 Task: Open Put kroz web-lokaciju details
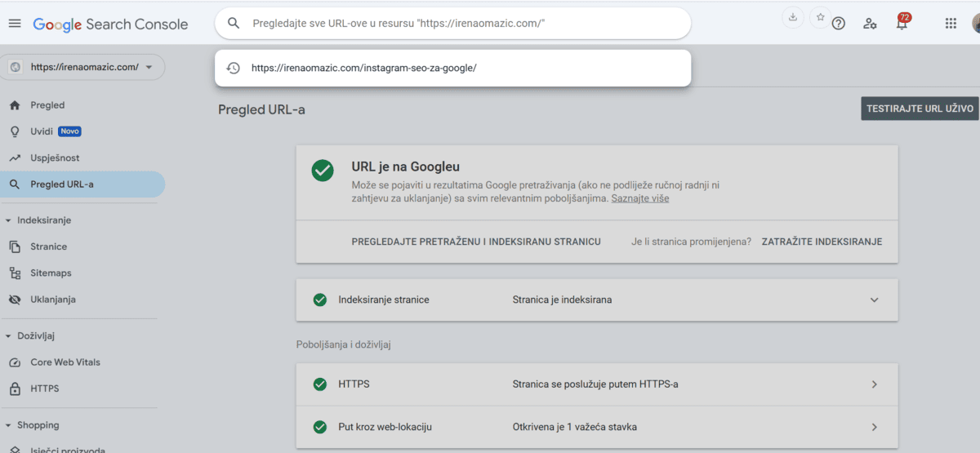click(x=874, y=427)
